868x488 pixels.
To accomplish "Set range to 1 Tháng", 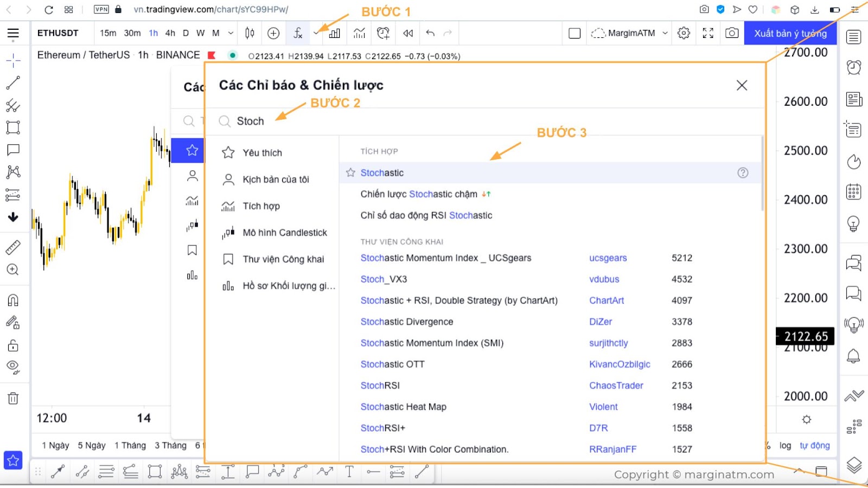I will (x=130, y=445).
